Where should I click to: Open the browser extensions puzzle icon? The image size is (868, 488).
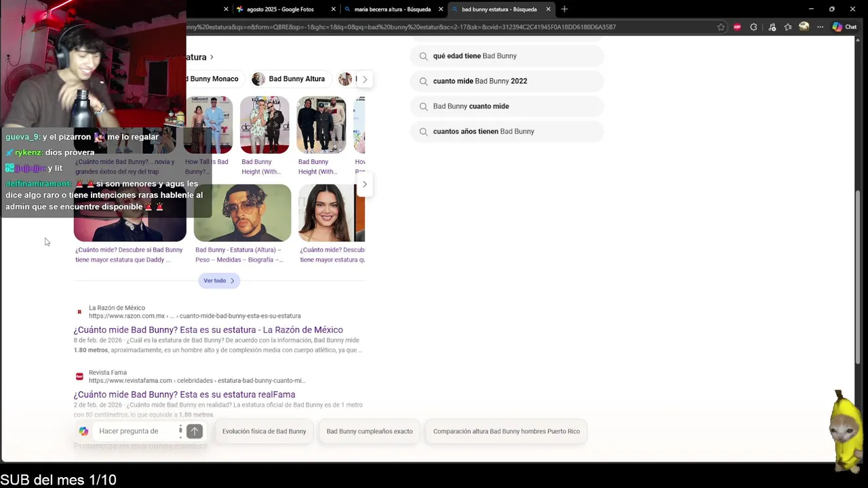point(753,27)
